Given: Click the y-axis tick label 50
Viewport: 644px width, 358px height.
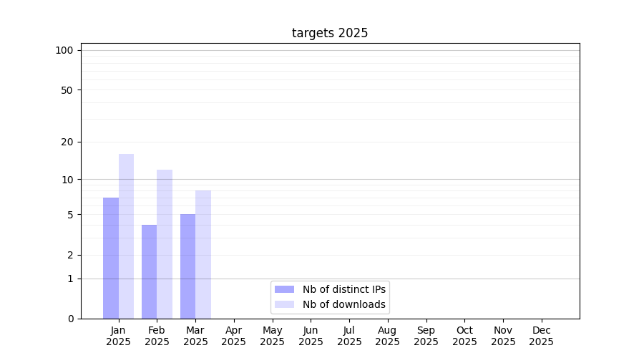Looking at the screenshot, I should click(67, 90).
